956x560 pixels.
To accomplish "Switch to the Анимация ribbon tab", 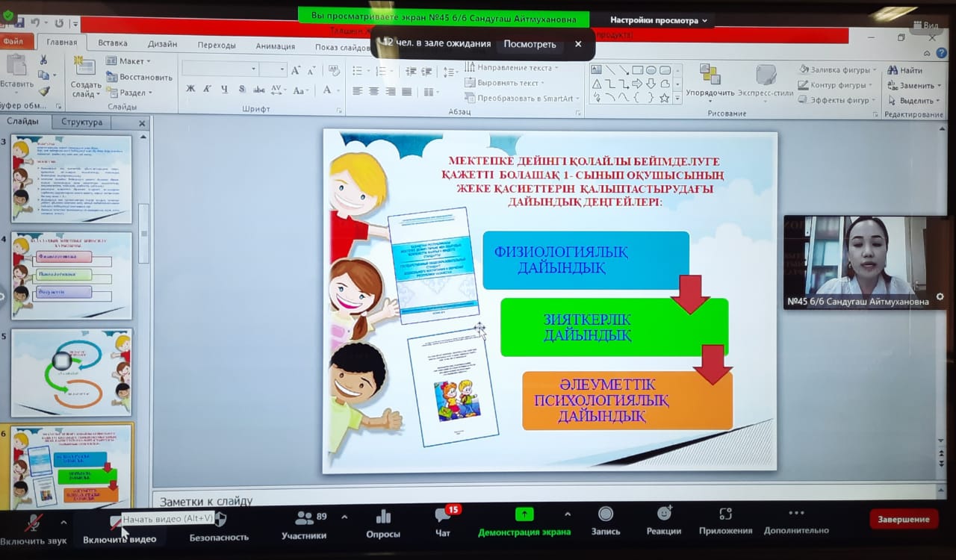I will (x=275, y=46).
